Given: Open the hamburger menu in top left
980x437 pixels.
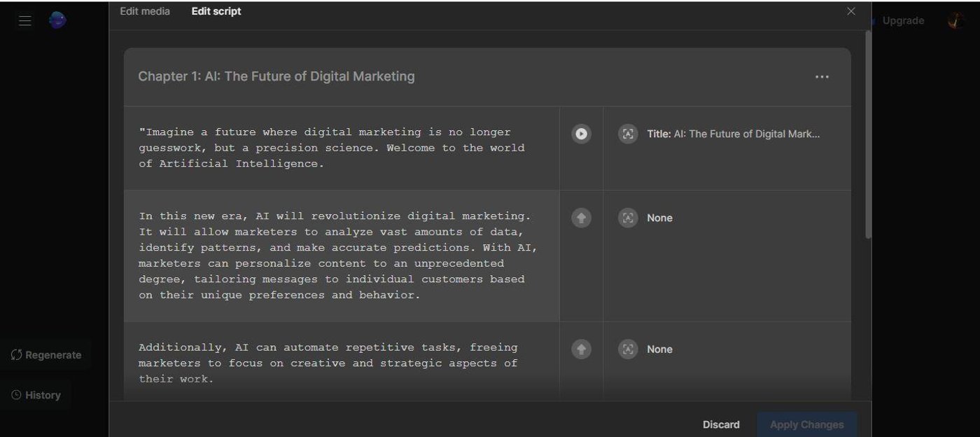Looking at the screenshot, I should (25, 21).
